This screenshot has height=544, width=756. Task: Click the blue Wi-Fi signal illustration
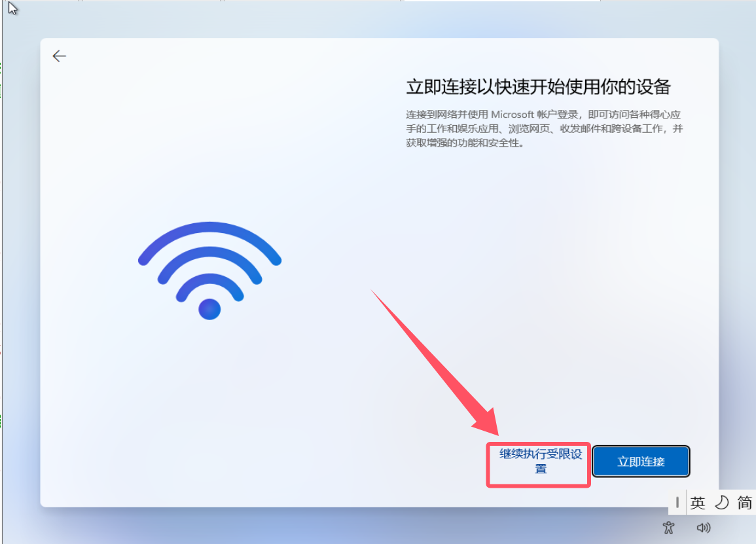tap(209, 270)
